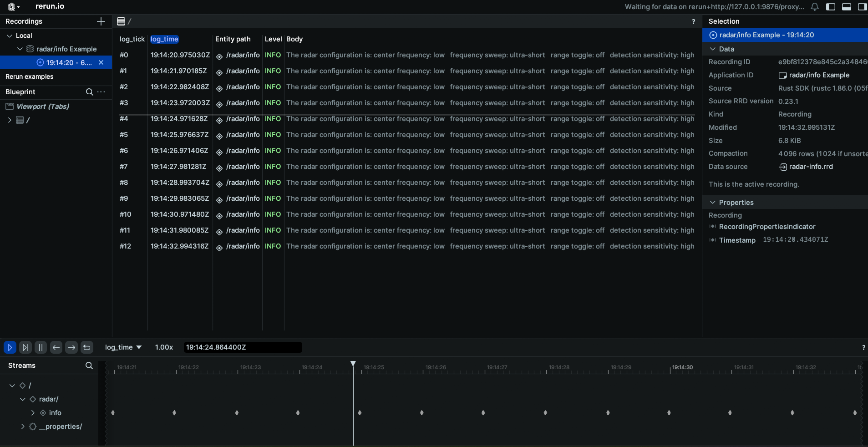Viewport: 868px width, 447px height.
Task: Open the Rerun examples link
Action: tap(30, 76)
